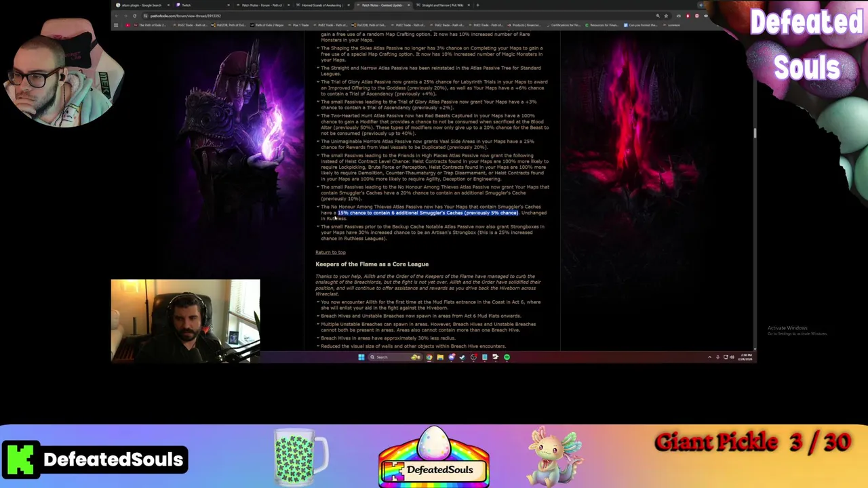Open the summon bookmark
The height and width of the screenshot is (488, 868).
point(671,25)
